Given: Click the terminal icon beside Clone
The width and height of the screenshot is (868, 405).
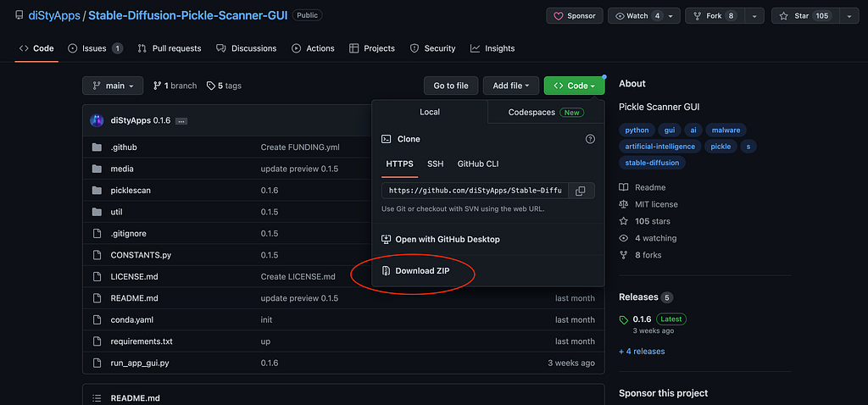Looking at the screenshot, I should click(x=387, y=140).
